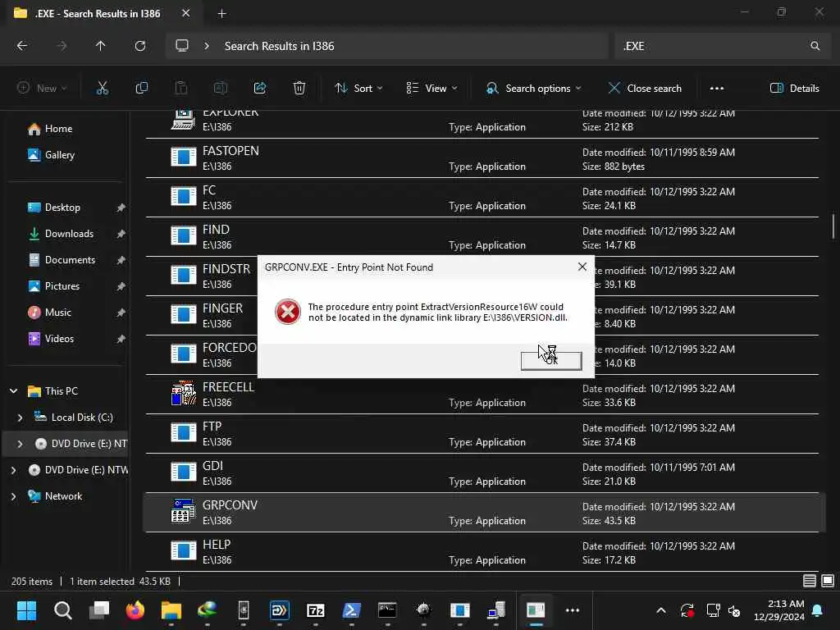
Task: Launch Firefox from the taskbar
Action: (x=135, y=610)
